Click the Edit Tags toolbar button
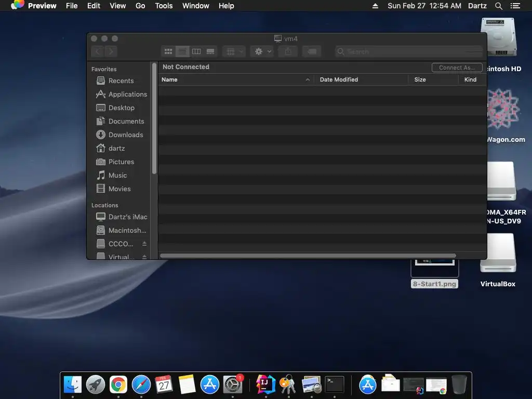The image size is (532, 399). [312, 51]
